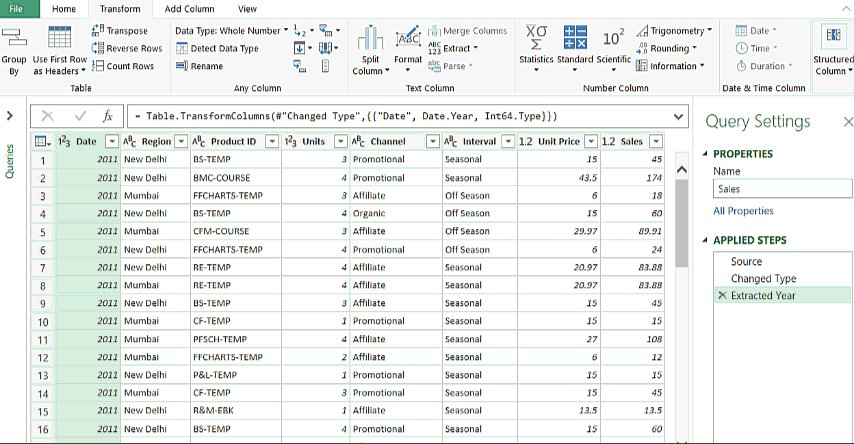Expand the formula bar

click(x=678, y=116)
